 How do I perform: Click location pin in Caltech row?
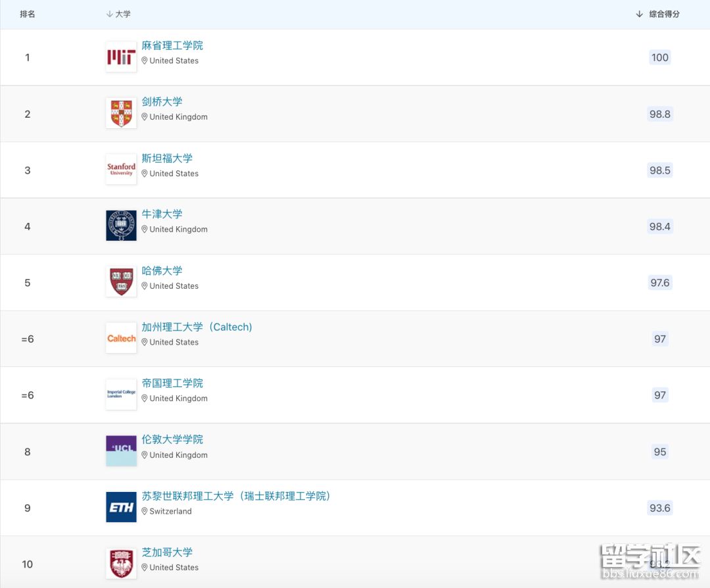click(x=145, y=342)
